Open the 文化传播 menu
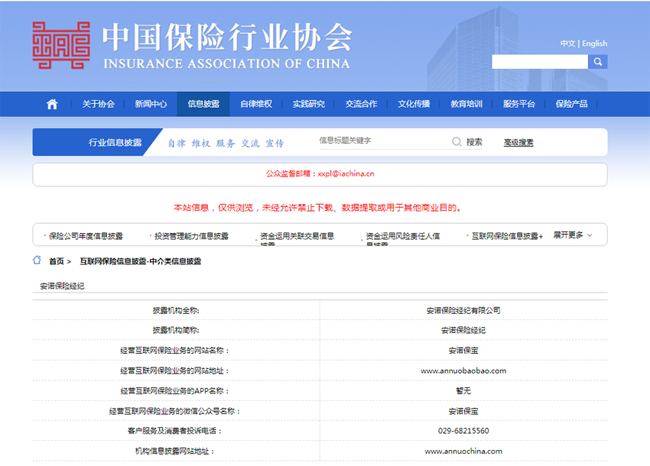The height and width of the screenshot is (466, 650). (414, 104)
